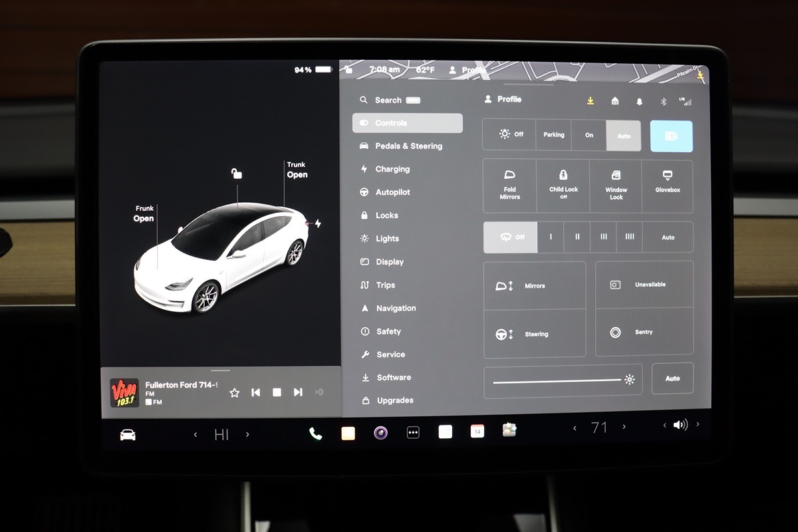798x532 pixels.
Task: Decrease driver temperature with left chevron
Action: point(196,434)
